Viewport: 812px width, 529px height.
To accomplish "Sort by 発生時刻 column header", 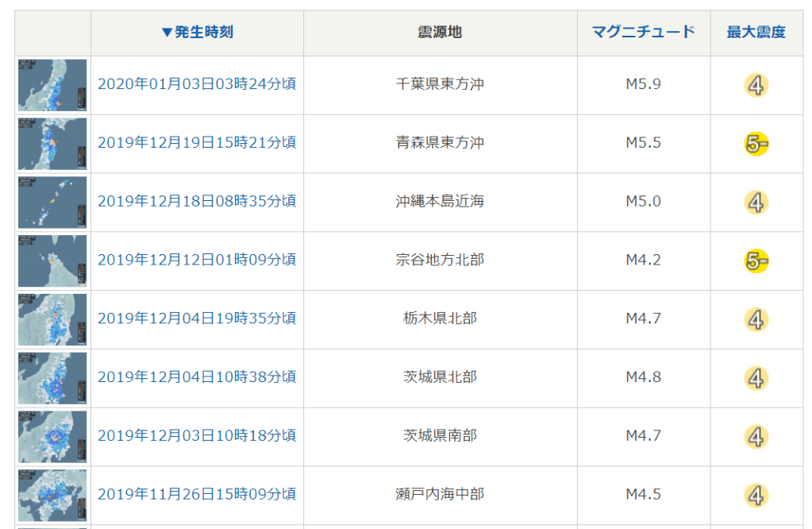I will (197, 33).
